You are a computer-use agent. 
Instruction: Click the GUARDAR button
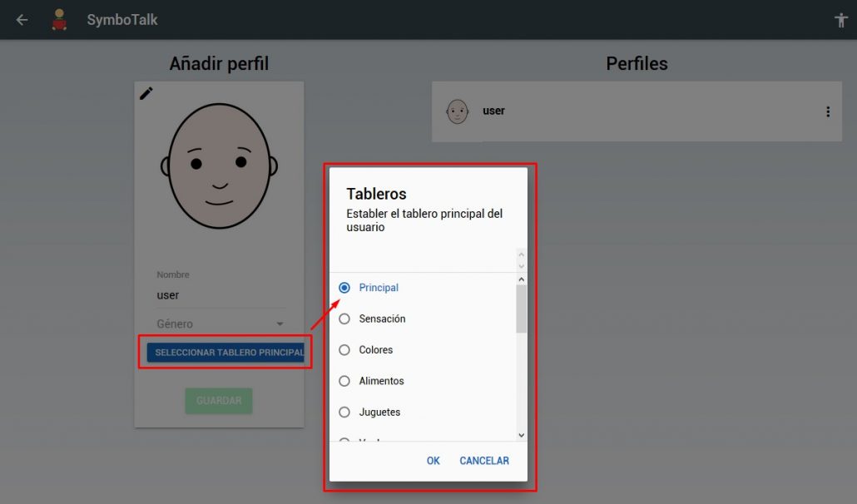(218, 400)
